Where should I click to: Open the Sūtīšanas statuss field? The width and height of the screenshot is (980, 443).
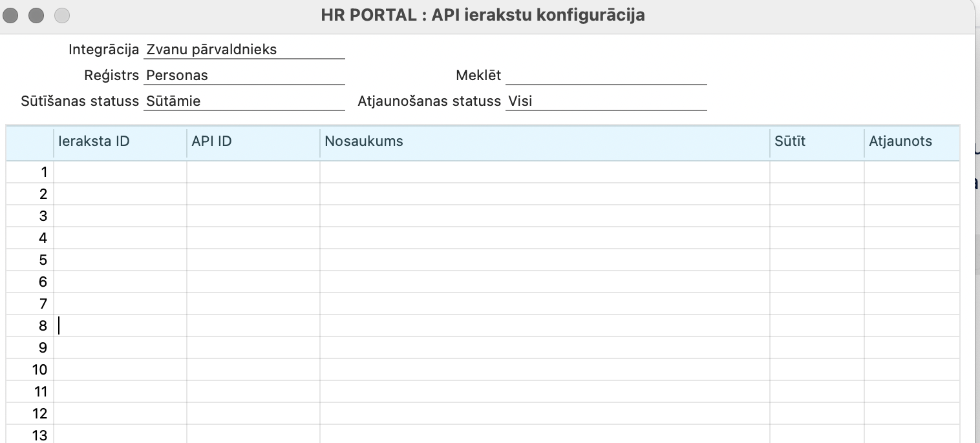click(244, 101)
